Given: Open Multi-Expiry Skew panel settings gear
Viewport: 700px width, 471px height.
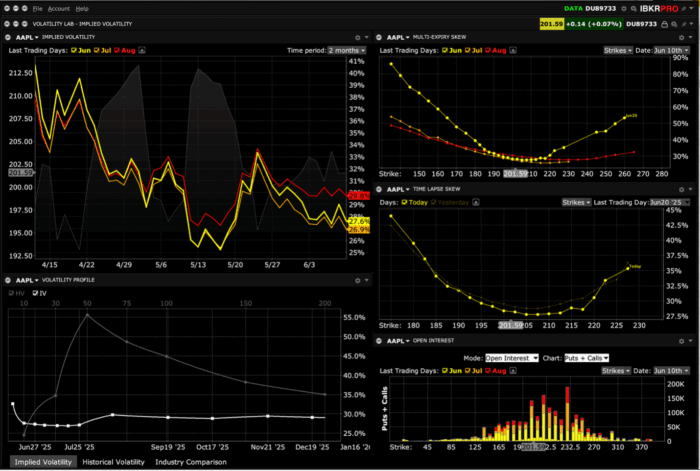Looking at the screenshot, I should 681,38.
